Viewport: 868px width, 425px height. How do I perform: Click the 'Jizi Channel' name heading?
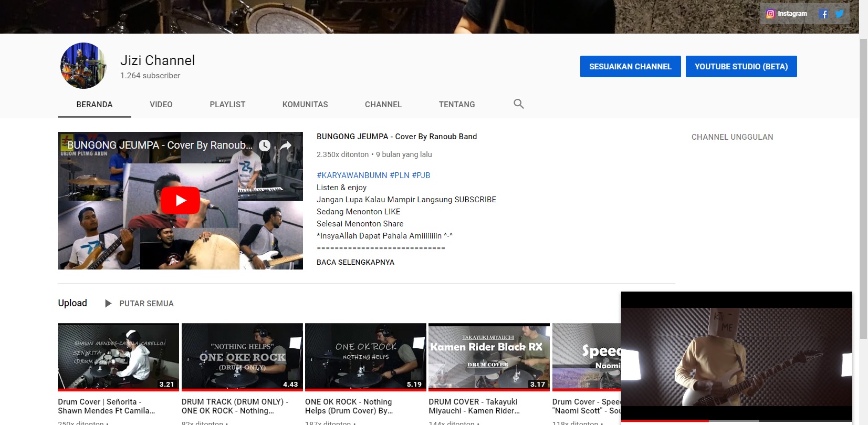point(158,60)
